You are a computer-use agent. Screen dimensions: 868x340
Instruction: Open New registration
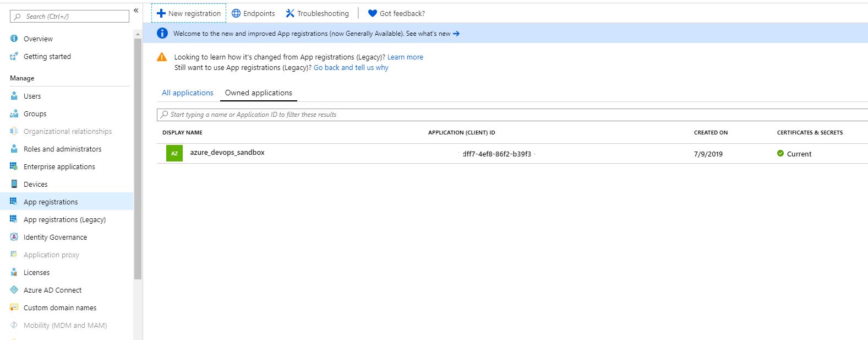pos(189,13)
